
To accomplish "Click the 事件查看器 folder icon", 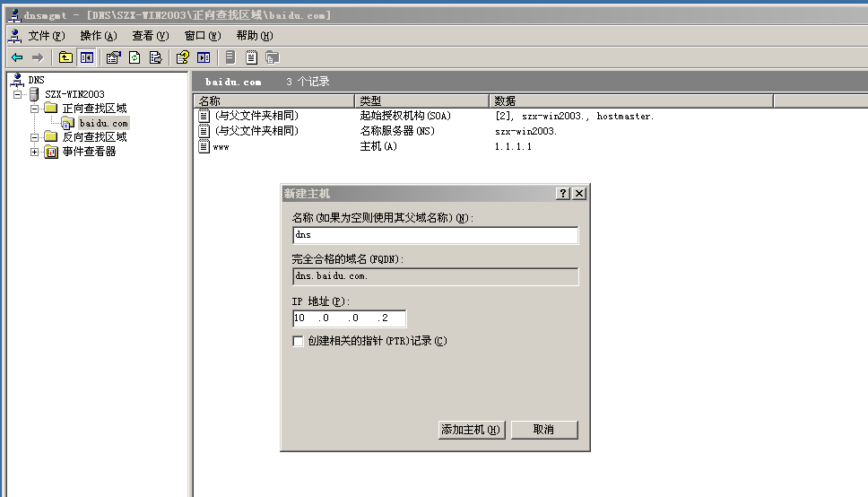I will pyautogui.click(x=51, y=152).
